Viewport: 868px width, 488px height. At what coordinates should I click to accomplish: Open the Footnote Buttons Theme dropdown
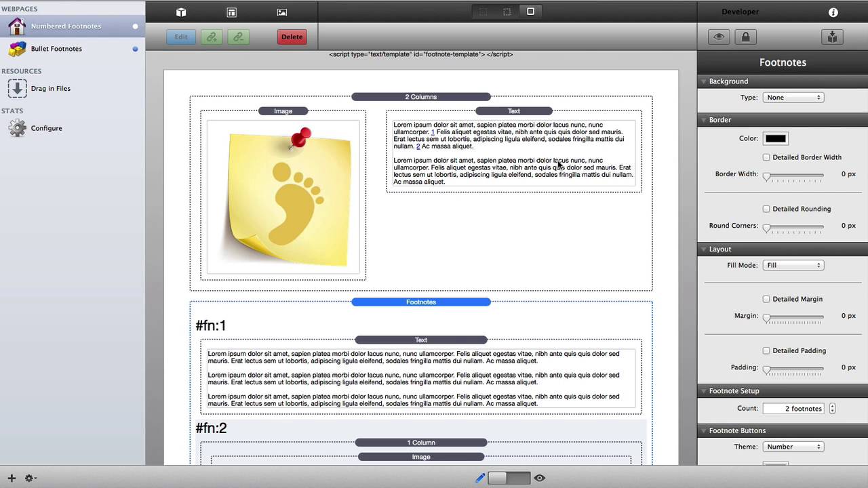pyautogui.click(x=793, y=447)
